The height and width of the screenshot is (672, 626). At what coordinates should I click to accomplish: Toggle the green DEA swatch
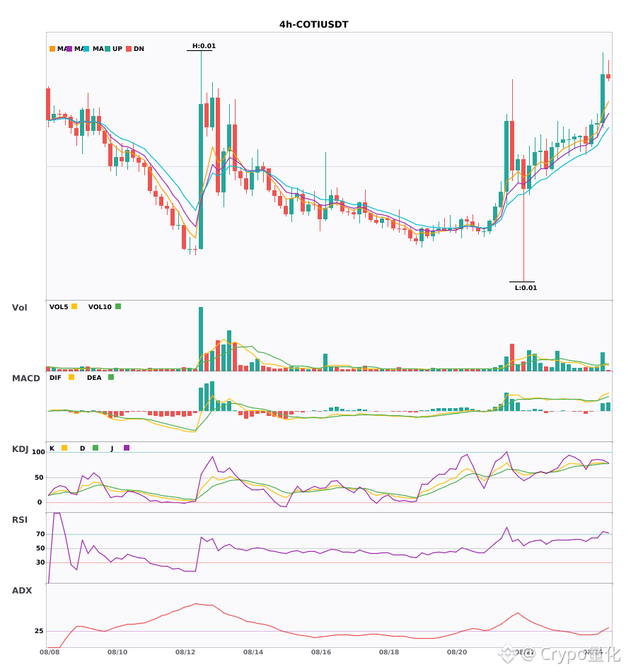pyautogui.click(x=111, y=377)
